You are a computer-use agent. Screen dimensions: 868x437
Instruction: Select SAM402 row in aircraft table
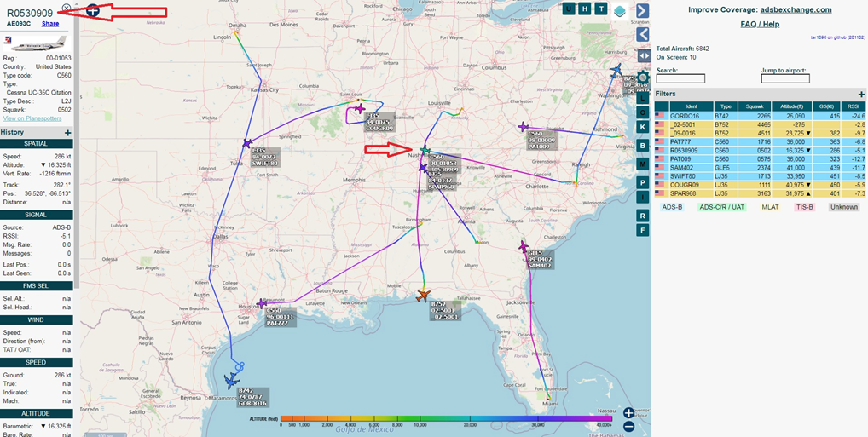[x=760, y=168]
